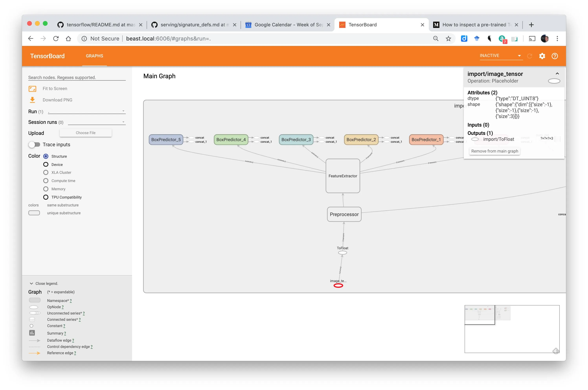588x390 pixels.
Task: Select TPU Compatibility color option
Action: point(46,197)
